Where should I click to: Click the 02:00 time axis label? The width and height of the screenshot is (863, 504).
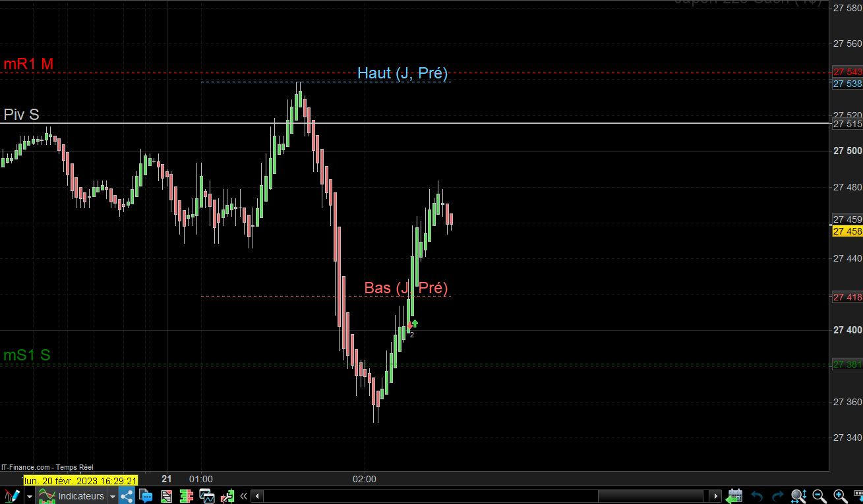pos(365,479)
